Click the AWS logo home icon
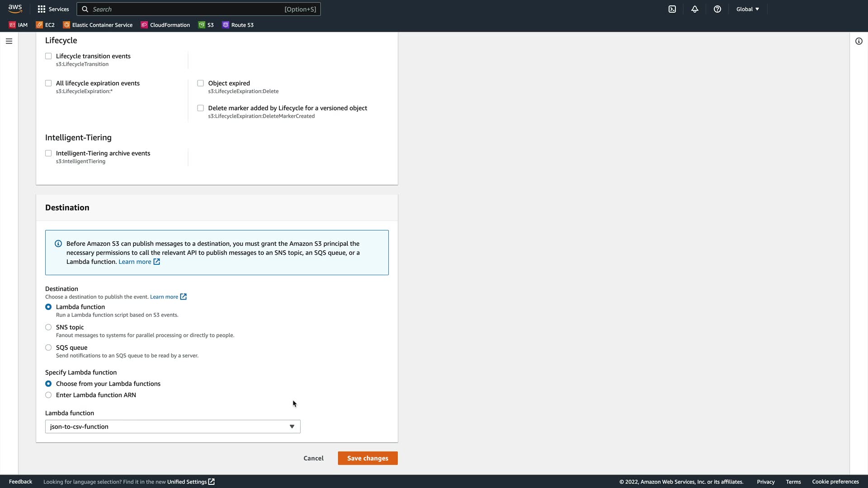Screen dimensions: 868x488 click(x=15, y=9)
